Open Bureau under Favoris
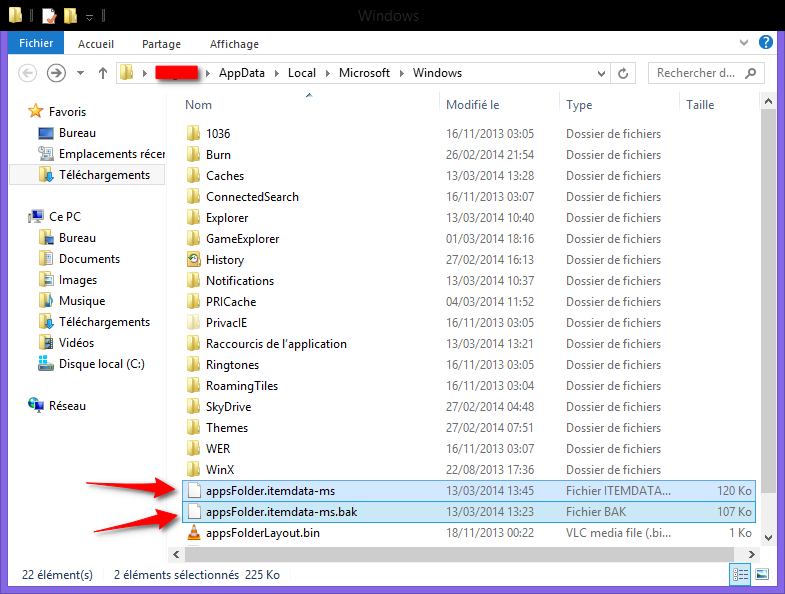The width and height of the screenshot is (785, 594). pyautogui.click(x=77, y=133)
